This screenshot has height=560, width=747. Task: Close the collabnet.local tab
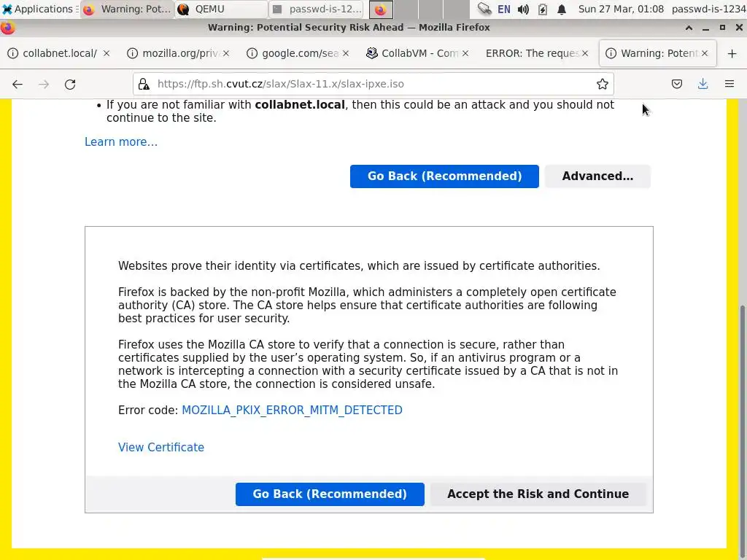click(107, 53)
